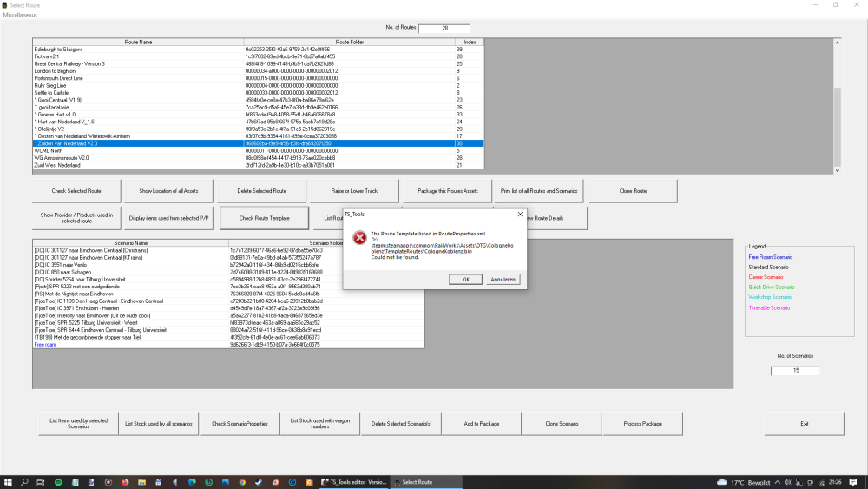Select the Free roam scenario entry
868x489 pixels.
tap(130, 344)
